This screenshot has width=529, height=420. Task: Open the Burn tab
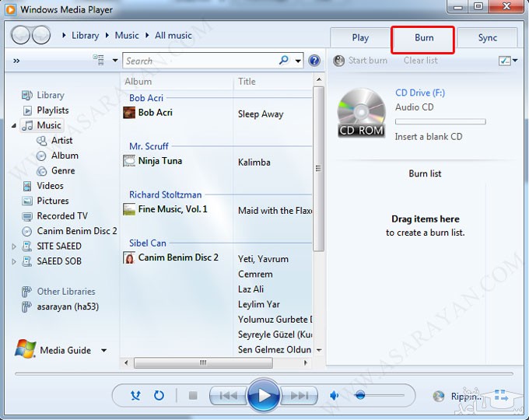point(423,38)
